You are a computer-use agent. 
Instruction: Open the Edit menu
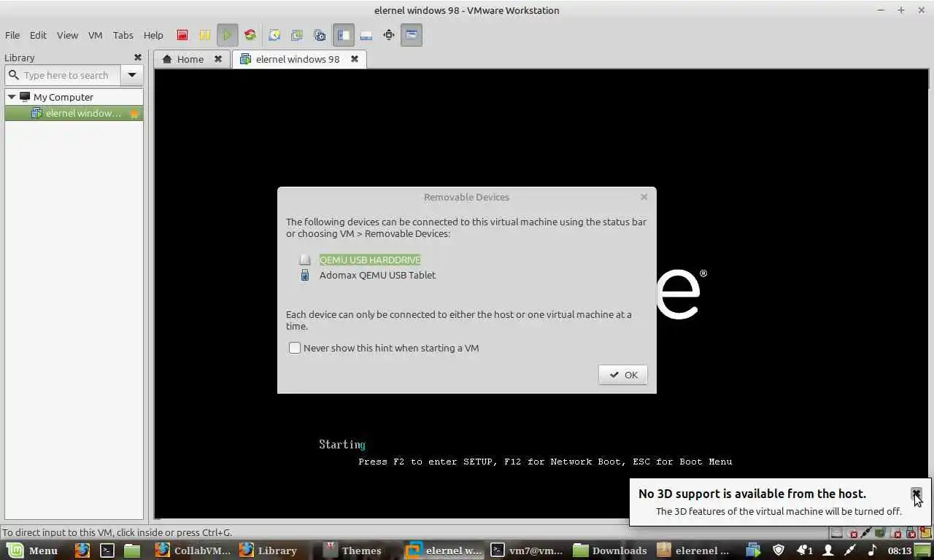(38, 35)
